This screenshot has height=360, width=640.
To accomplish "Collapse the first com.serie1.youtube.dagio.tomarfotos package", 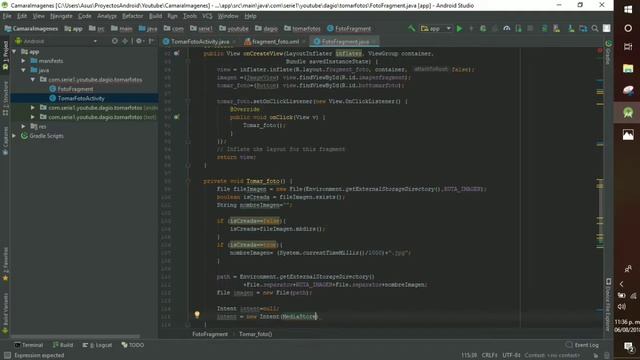I will (33, 80).
